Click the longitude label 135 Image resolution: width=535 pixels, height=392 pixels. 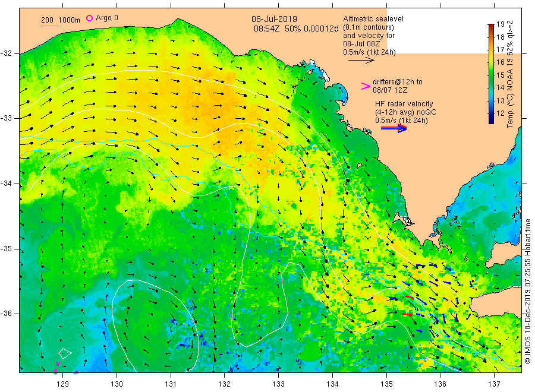click(x=386, y=384)
